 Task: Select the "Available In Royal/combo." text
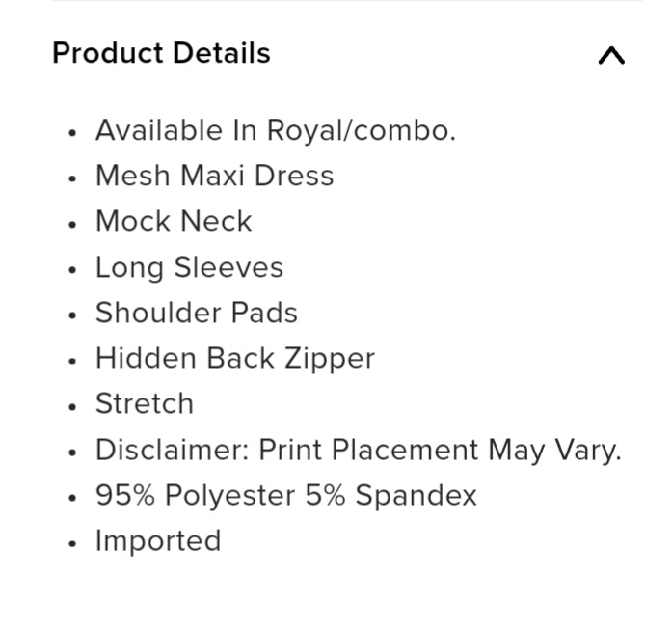click(x=275, y=130)
